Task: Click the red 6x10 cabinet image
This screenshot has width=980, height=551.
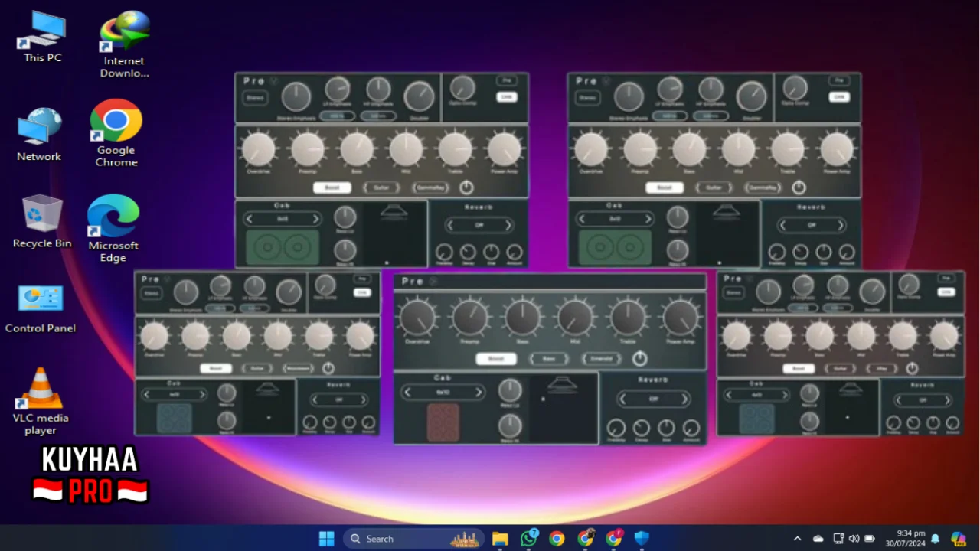Action: tap(443, 423)
